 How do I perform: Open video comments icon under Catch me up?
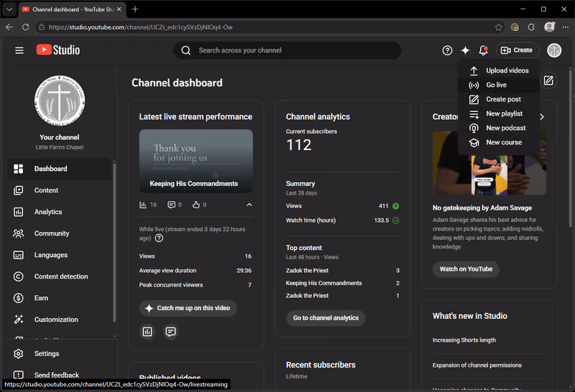pyautogui.click(x=170, y=332)
